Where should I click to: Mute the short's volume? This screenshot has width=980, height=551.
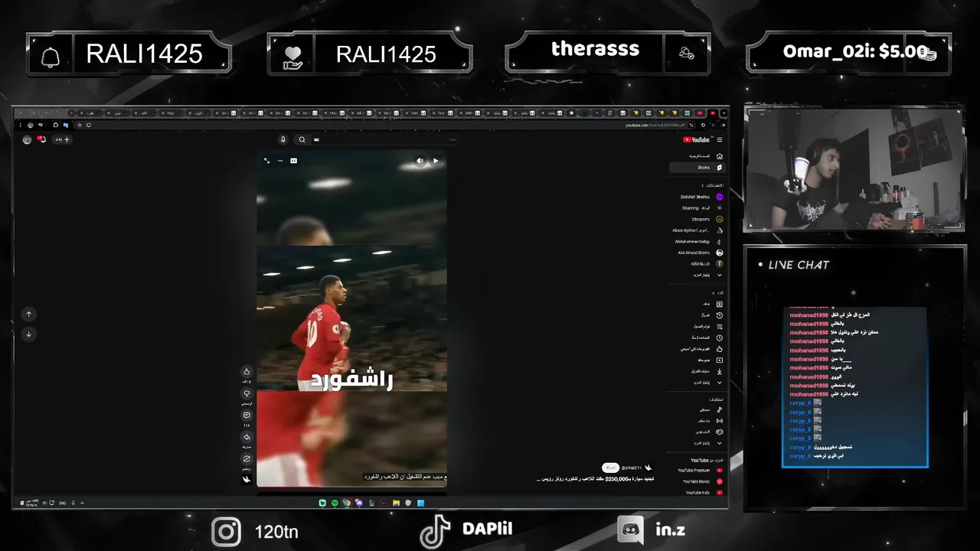pyautogui.click(x=420, y=161)
